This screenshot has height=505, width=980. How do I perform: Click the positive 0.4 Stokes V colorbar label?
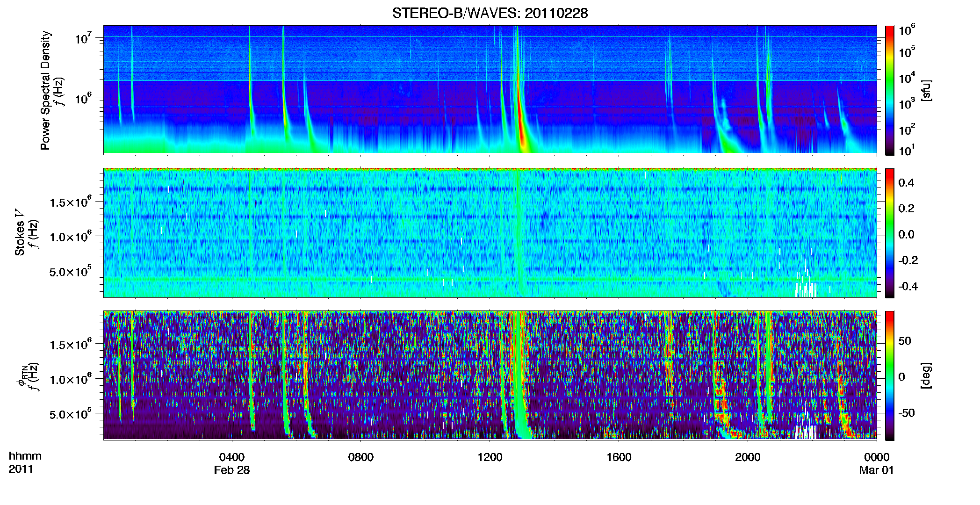click(906, 182)
